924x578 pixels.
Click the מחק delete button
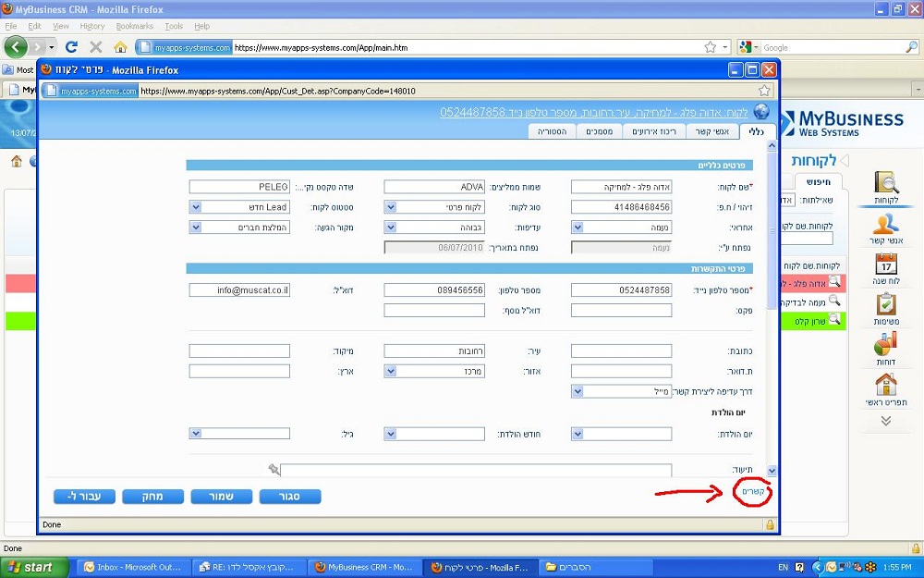tap(152, 497)
